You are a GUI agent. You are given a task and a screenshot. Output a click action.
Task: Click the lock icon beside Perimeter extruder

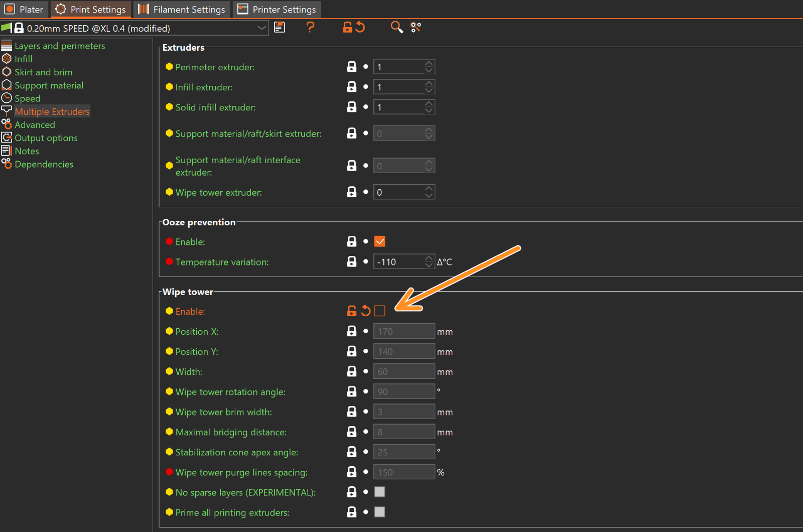pos(352,67)
